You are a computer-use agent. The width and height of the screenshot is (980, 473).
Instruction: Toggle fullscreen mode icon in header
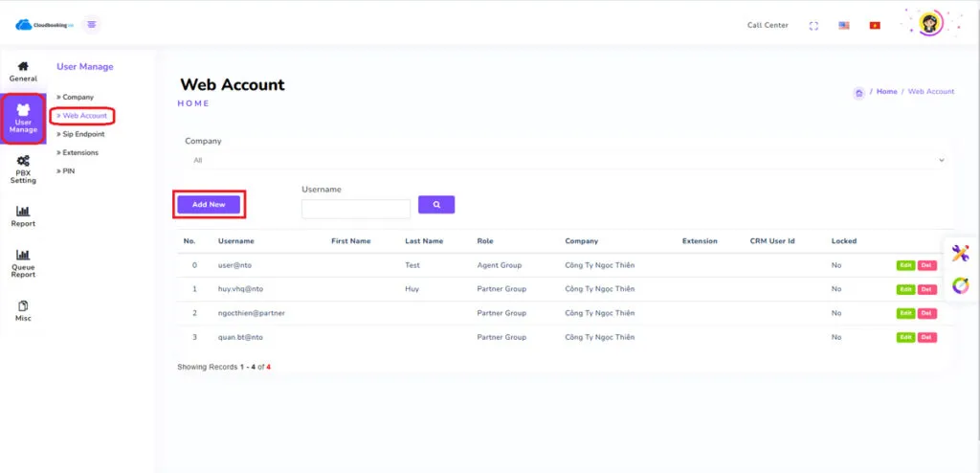[813, 26]
